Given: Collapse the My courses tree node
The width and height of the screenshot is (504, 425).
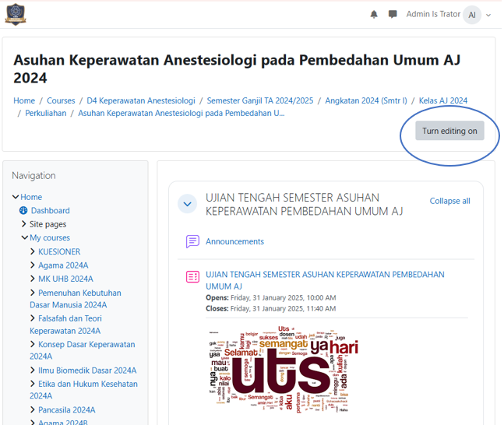Looking at the screenshot, I should 25,237.
